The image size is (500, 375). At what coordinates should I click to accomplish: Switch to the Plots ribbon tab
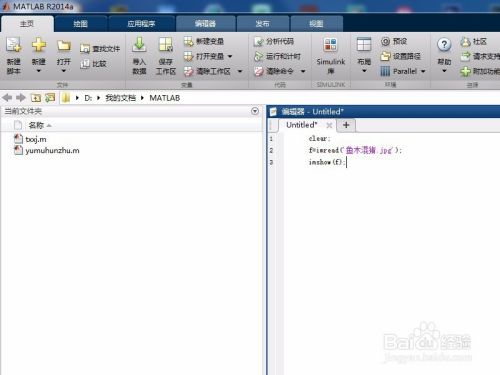tap(80, 24)
